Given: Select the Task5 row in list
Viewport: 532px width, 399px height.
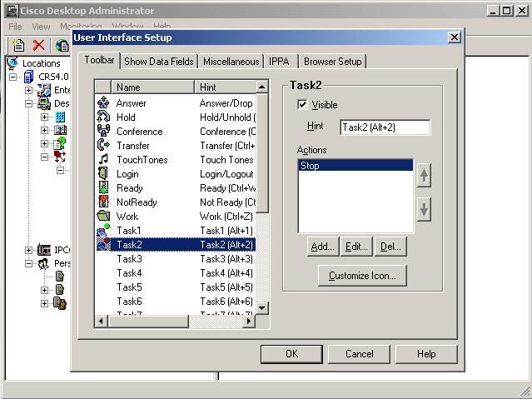Looking at the screenshot, I should [176, 287].
